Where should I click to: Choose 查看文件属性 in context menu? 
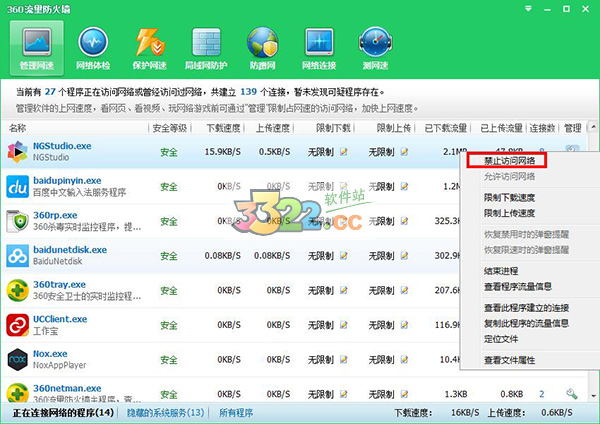(x=509, y=360)
